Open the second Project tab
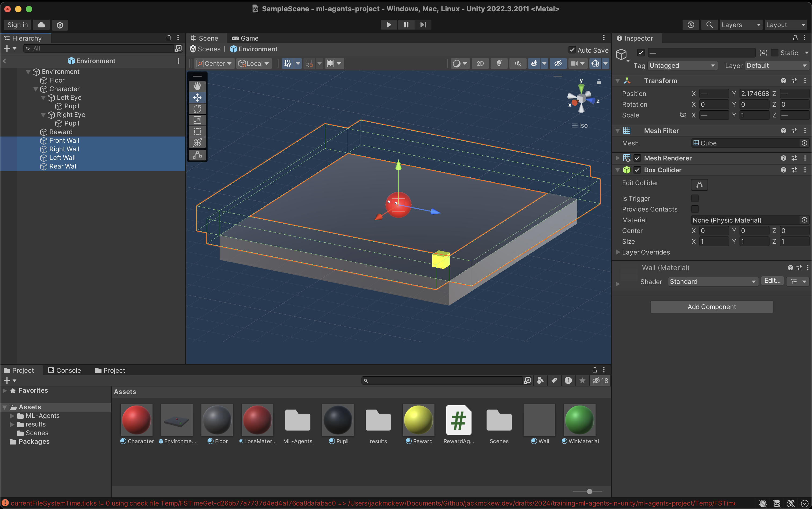 [x=110, y=370]
